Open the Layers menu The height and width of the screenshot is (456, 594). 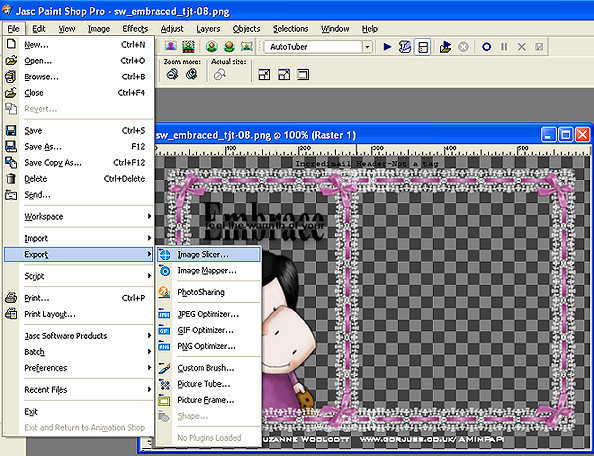(208, 29)
